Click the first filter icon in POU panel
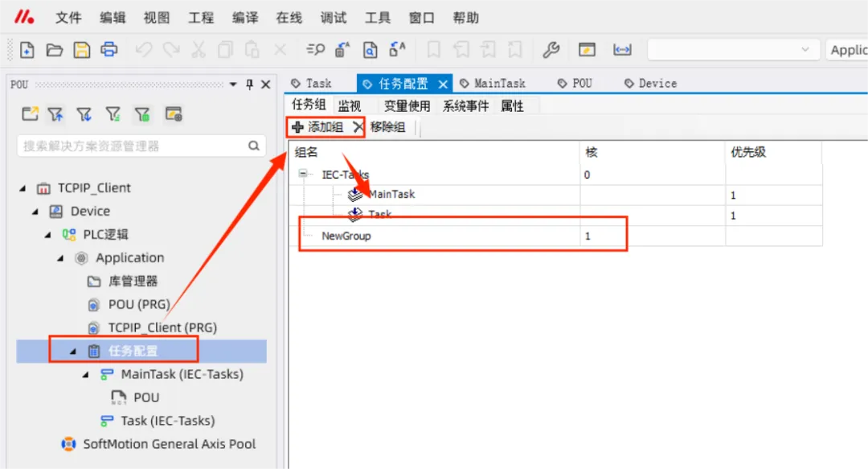Screen dimensions: 868x469 [x=55, y=114]
